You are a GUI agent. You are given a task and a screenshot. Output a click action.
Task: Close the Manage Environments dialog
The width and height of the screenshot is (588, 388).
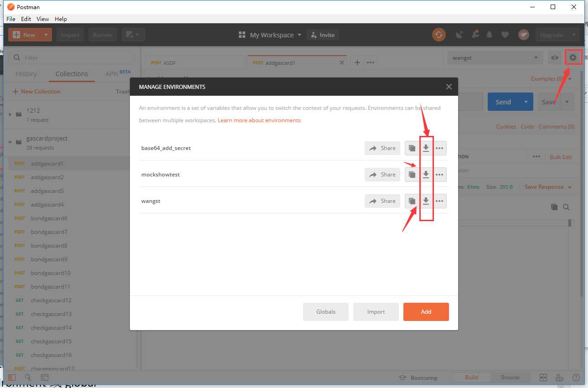pyautogui.click(x=449, y=87)
